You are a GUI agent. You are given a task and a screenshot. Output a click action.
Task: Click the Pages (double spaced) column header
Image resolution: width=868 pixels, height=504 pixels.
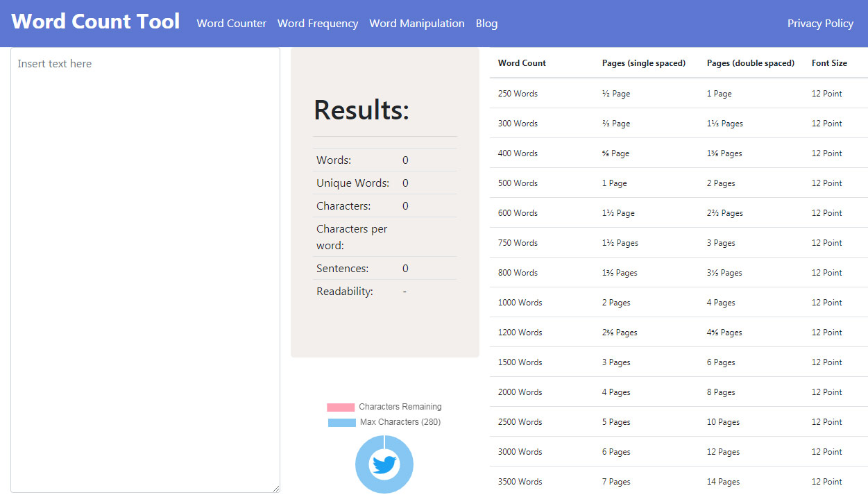coord(750,63)
